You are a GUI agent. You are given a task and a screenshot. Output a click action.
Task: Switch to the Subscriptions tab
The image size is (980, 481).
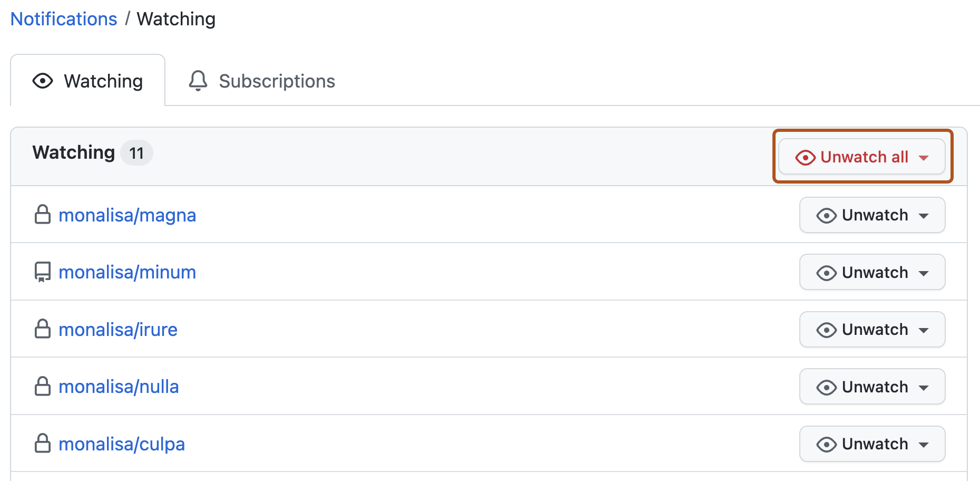(262, 81)
